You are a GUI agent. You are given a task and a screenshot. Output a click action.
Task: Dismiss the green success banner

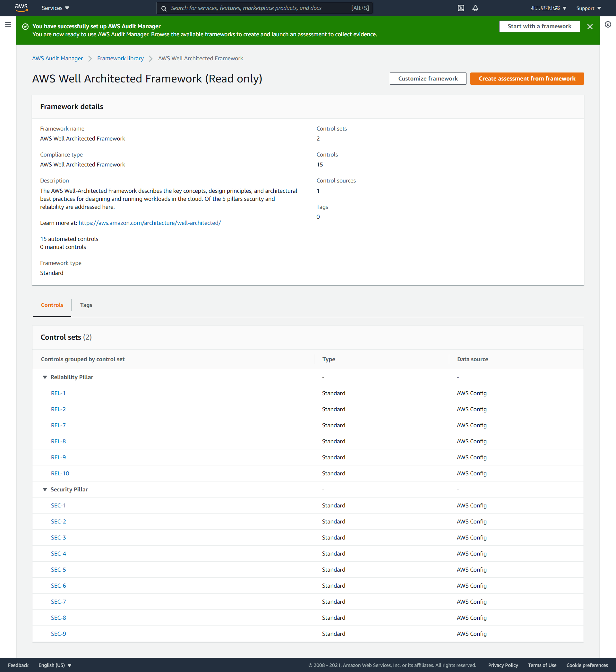(x=590, y=26)
